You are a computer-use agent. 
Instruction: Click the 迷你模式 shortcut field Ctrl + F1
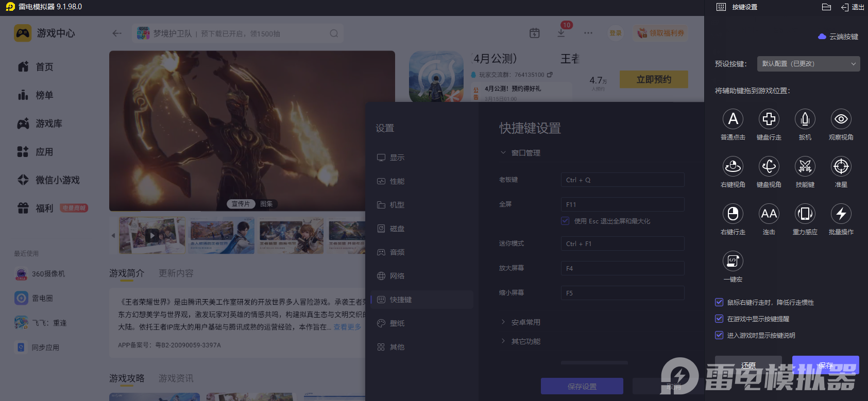[622, 243]
